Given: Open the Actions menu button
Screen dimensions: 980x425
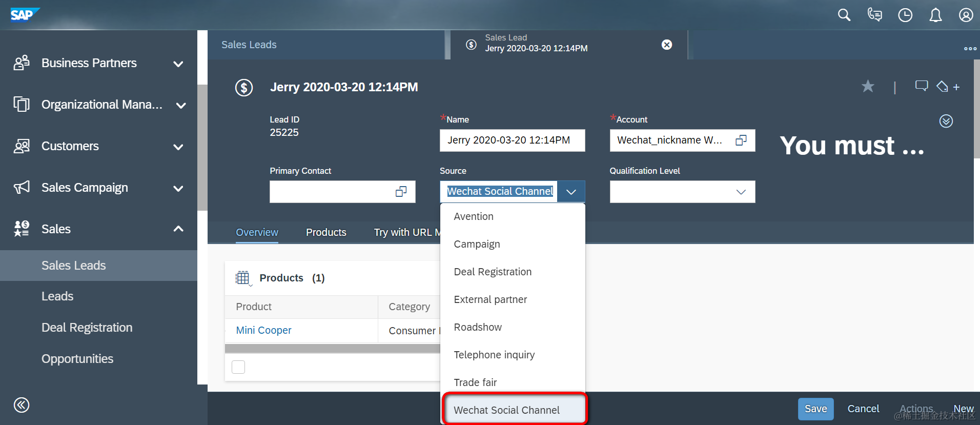Looking at the screenshot, I should (916, 409).
